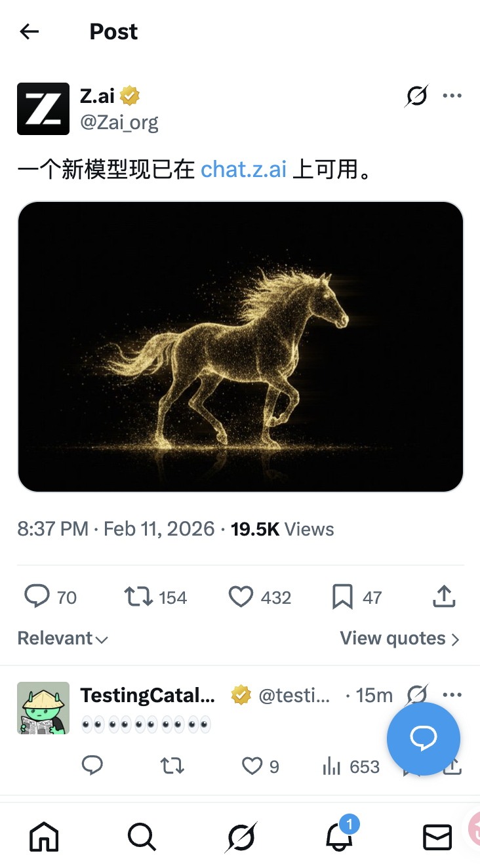The height and width of the screenshot is (868, 480).
Task: Repost the TestingCatalog reply
Action: tap(172, 766)
